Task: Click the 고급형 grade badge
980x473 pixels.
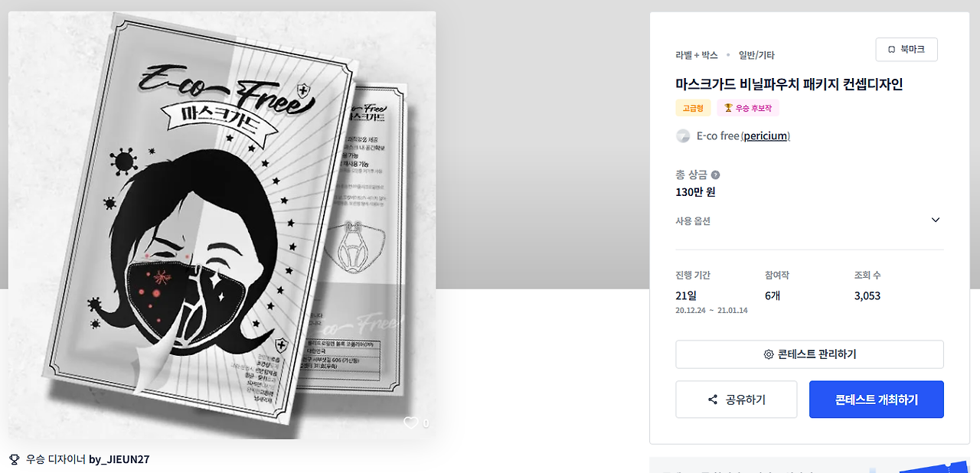Action: 693,108
